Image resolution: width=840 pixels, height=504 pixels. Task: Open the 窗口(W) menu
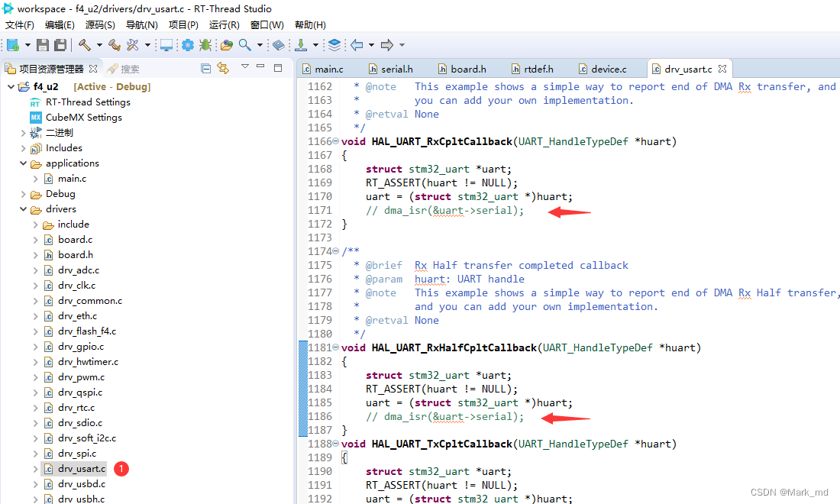pos(267,25)
